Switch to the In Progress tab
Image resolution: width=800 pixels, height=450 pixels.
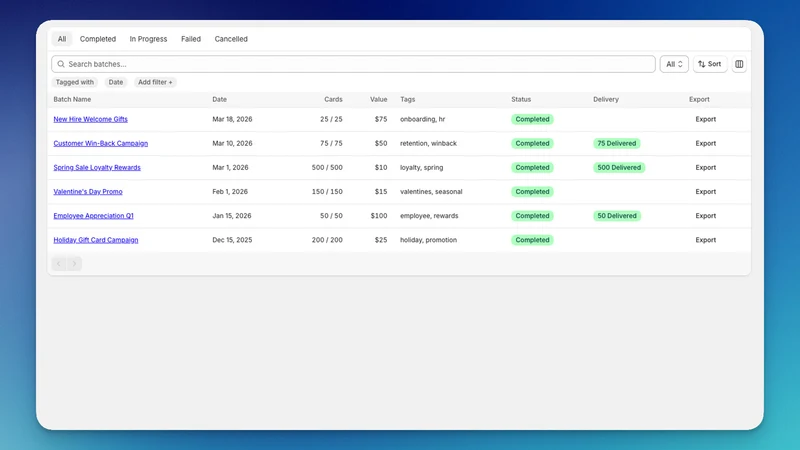[148, 39]
